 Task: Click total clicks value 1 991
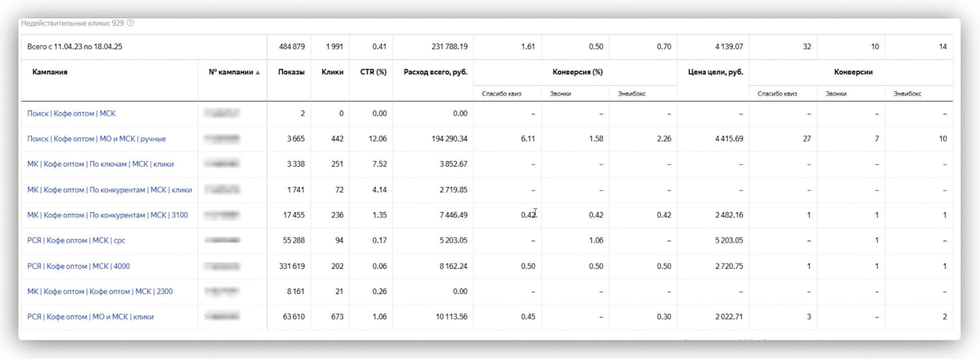[x=334, y=47]
